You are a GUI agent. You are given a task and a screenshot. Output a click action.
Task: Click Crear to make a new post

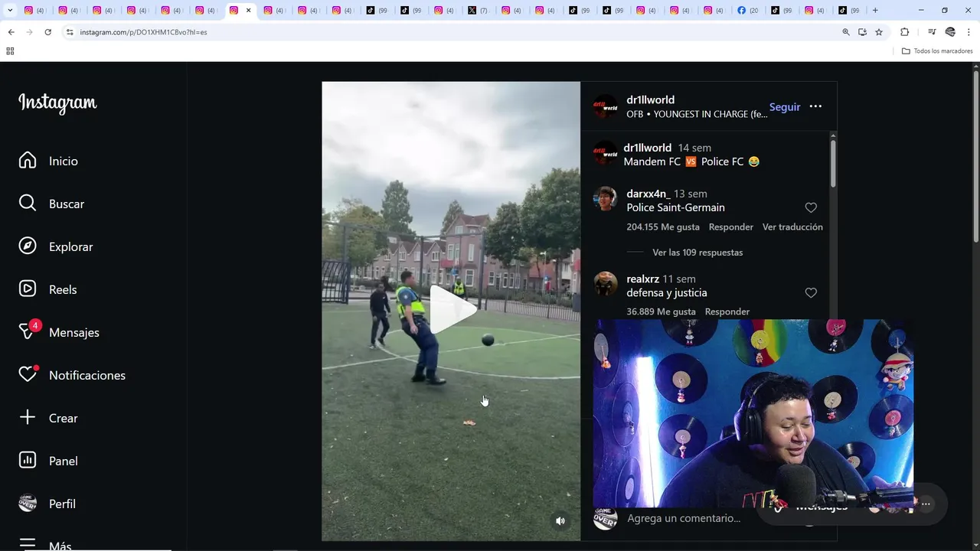click(x=48, y=418)
